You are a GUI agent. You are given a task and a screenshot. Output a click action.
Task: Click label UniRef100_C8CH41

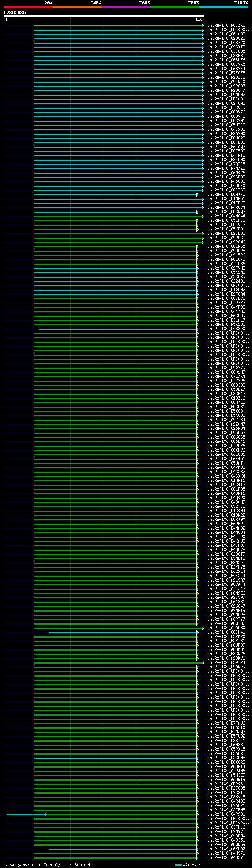tap(226, 632)
